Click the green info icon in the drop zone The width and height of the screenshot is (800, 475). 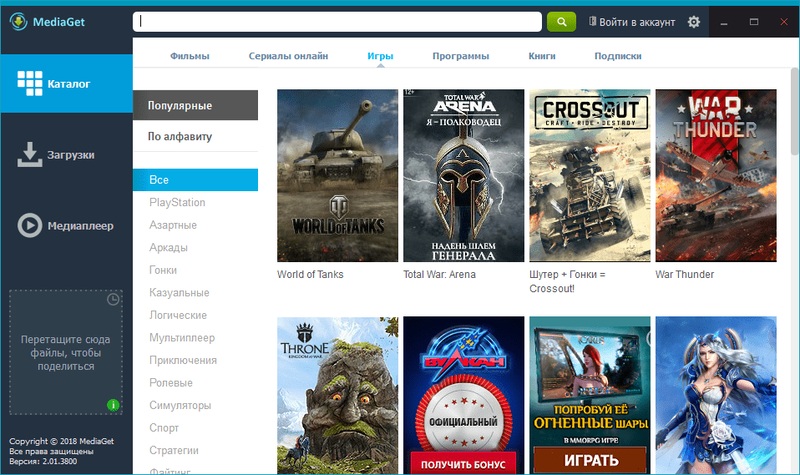click(x=113, y=405)
